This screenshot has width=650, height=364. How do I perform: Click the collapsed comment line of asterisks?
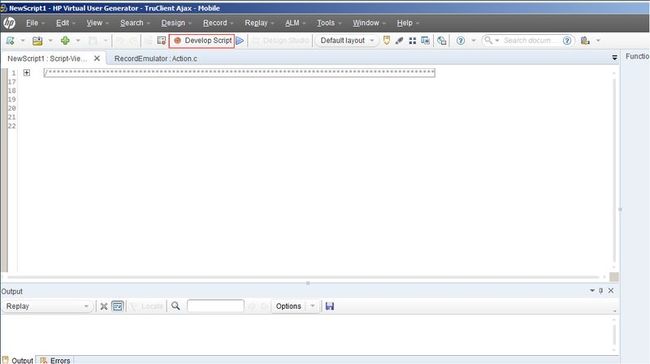point(239,73)
